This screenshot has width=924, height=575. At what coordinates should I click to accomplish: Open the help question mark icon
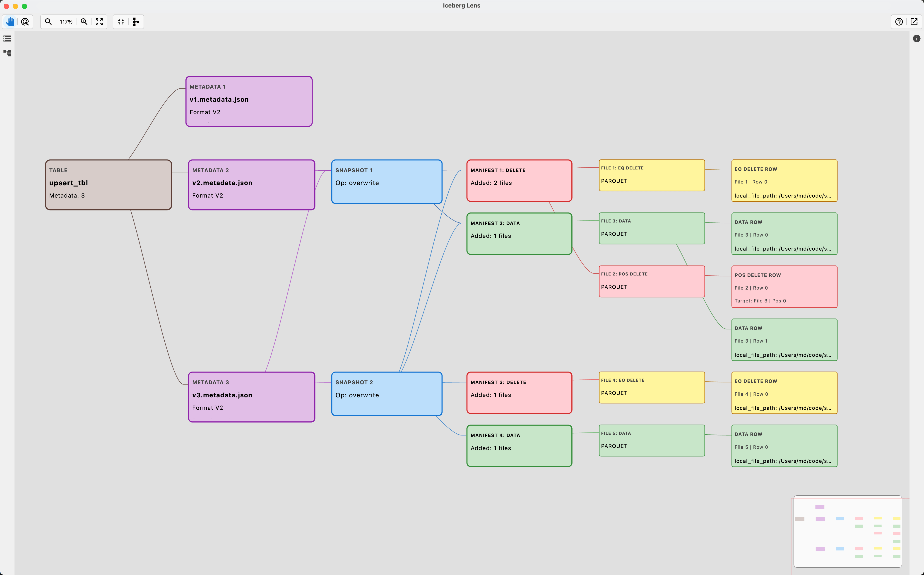point(899,22)
